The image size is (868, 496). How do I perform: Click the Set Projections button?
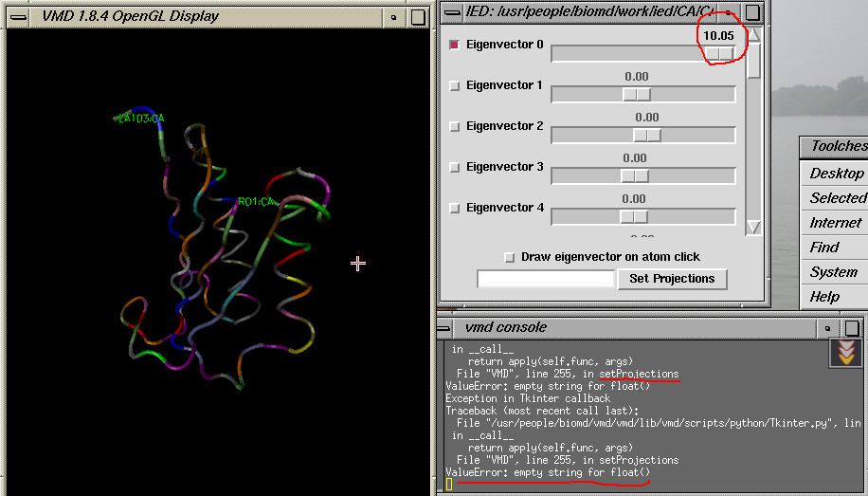(672, 279)
